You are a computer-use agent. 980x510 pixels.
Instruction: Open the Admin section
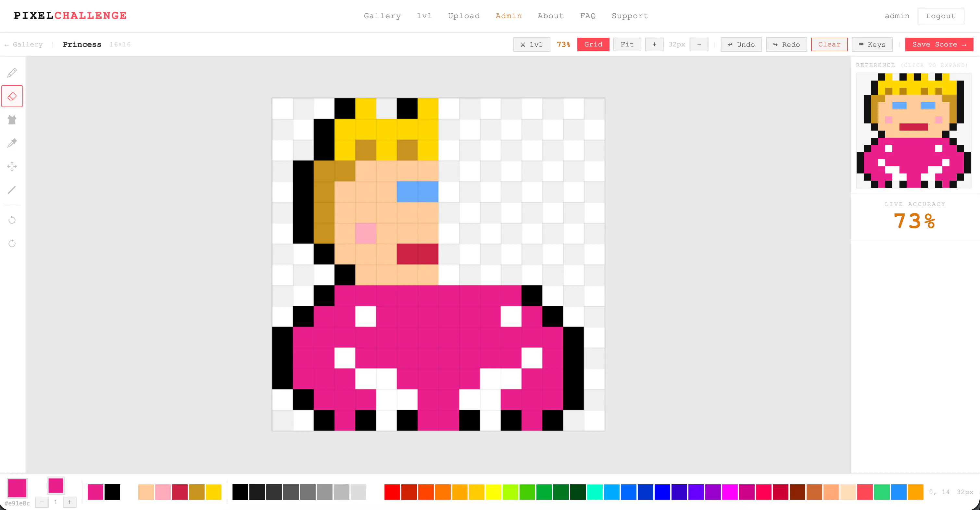click(508, 16)
